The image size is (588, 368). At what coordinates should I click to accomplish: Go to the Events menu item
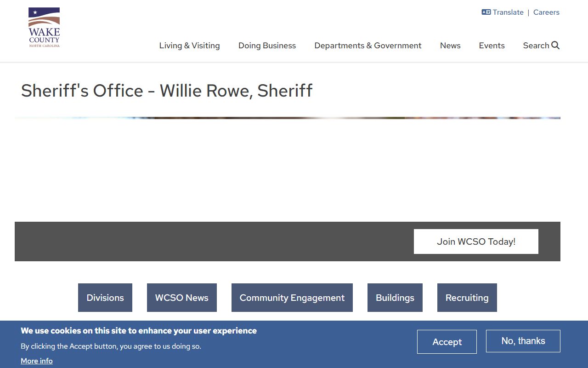pos(492,46)
